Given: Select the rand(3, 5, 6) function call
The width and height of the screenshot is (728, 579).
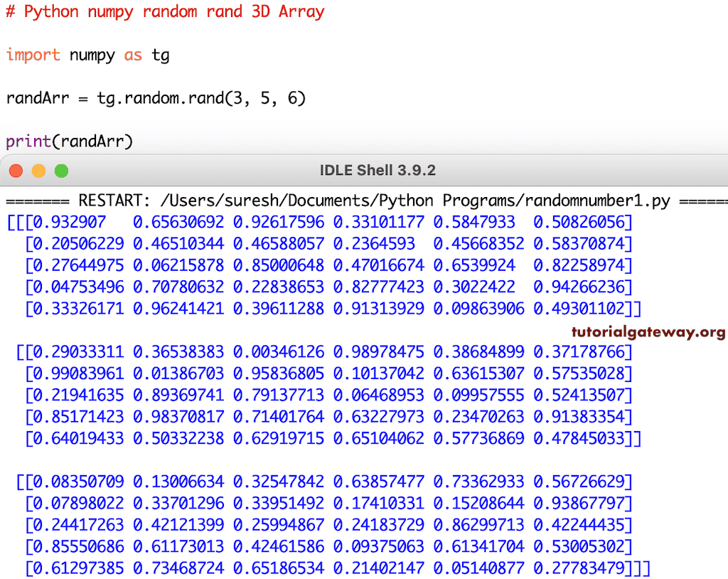Looking at the screenshot, I should pyautogui.click(x=249, y=98).
